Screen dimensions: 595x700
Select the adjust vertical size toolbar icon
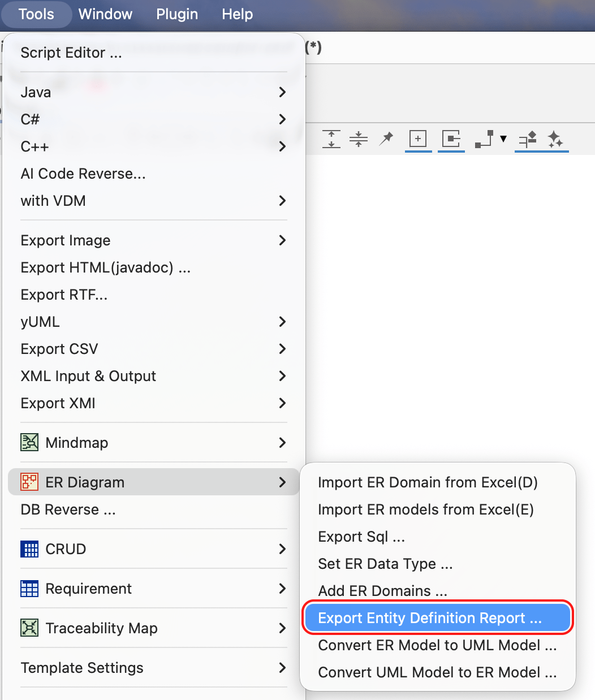pos(331,140)
